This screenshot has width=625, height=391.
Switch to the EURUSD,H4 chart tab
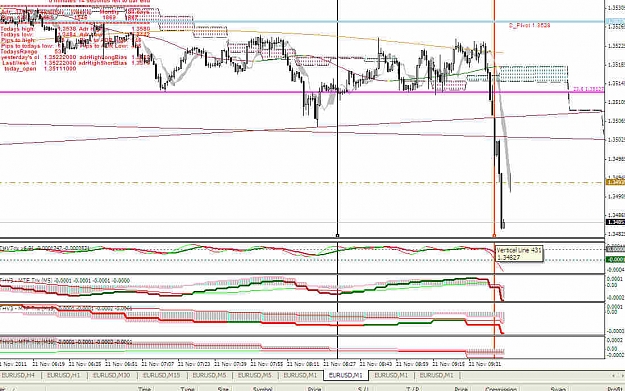[x=18, y=375]
